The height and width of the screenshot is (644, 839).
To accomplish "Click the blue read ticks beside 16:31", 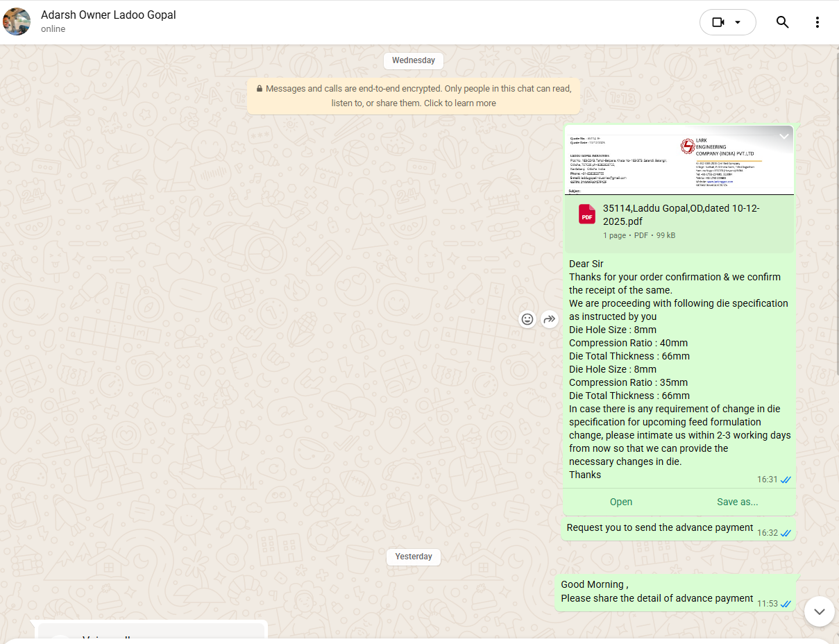I will pos(786,480).
